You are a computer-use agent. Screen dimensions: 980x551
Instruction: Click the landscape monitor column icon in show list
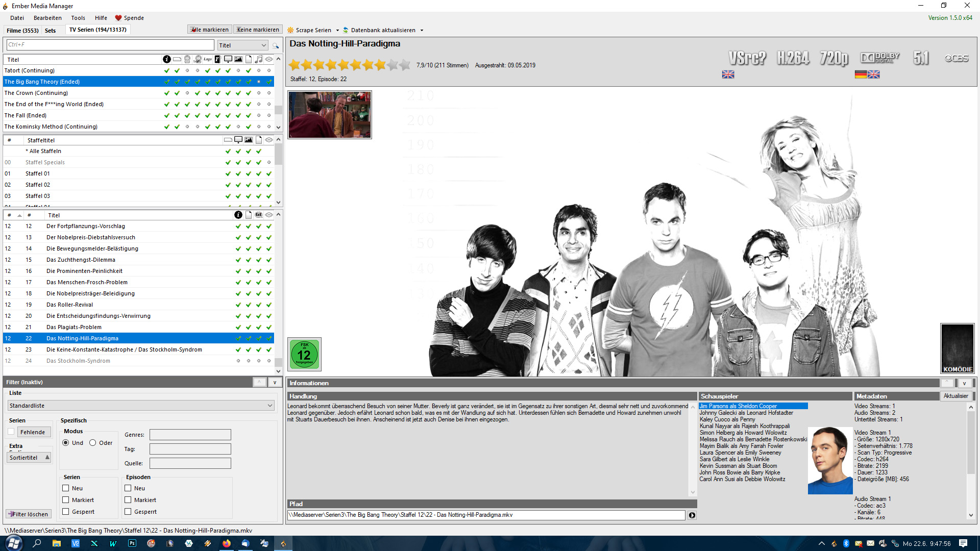click(x=228, y=59)
